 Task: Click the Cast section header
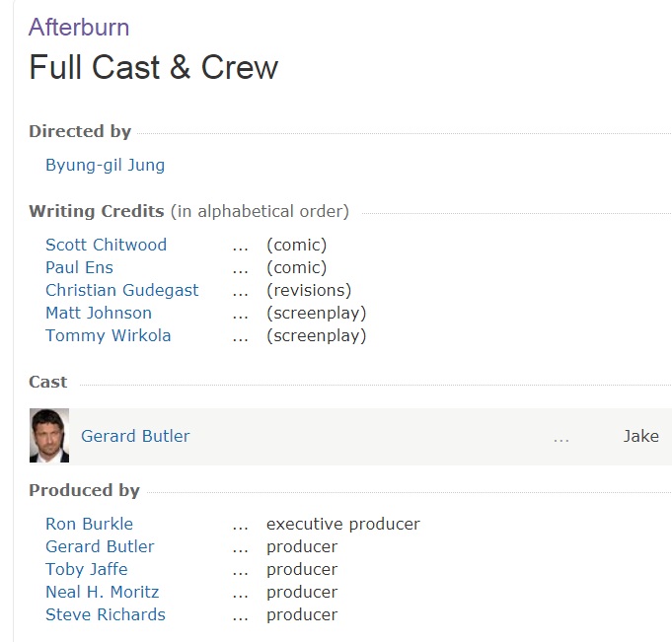point(48,382)
